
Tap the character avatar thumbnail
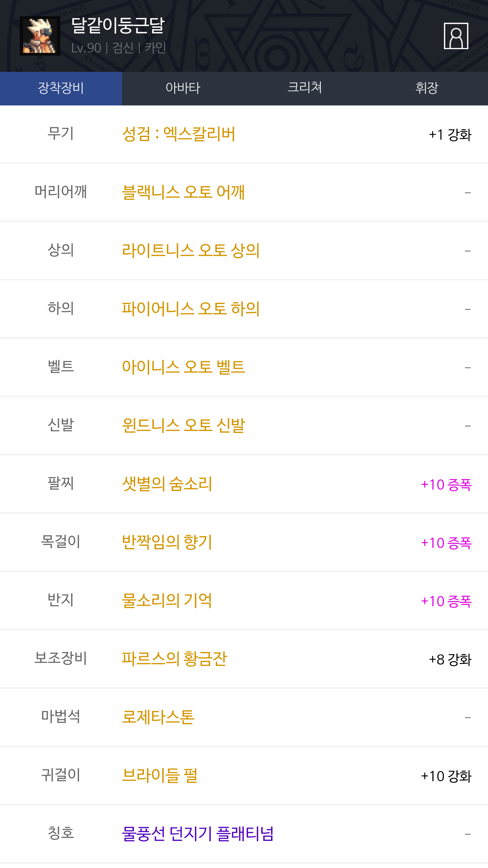tap(40, 36)
